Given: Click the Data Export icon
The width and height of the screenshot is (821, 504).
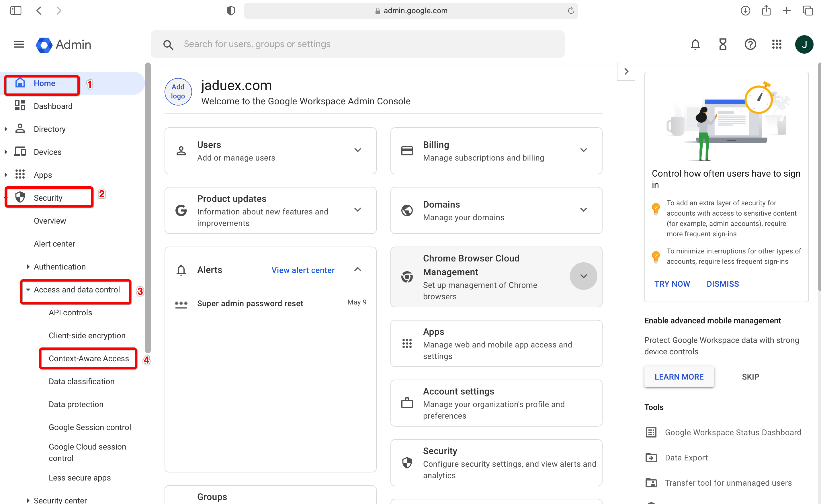Looking at the screenshot, I should pos(651,457).
